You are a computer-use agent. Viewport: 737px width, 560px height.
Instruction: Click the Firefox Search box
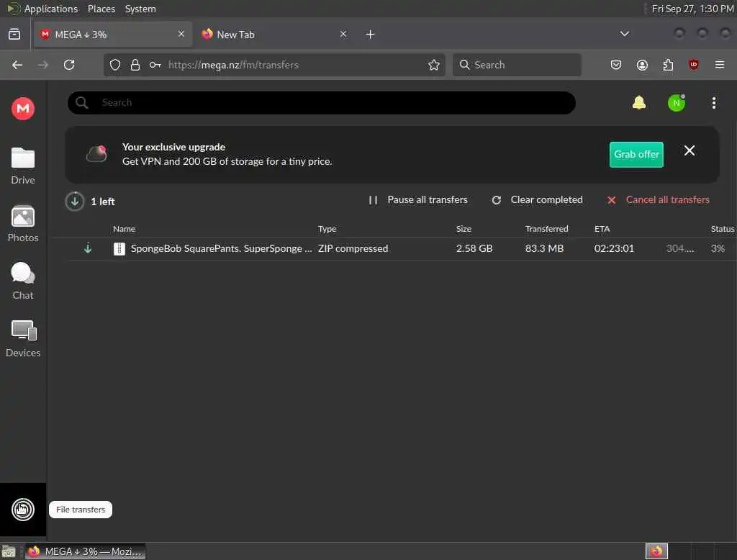click(517, 65)
